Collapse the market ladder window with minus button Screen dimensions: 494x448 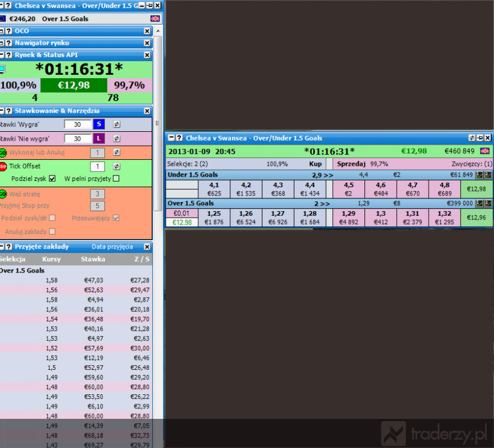(171, 138)
